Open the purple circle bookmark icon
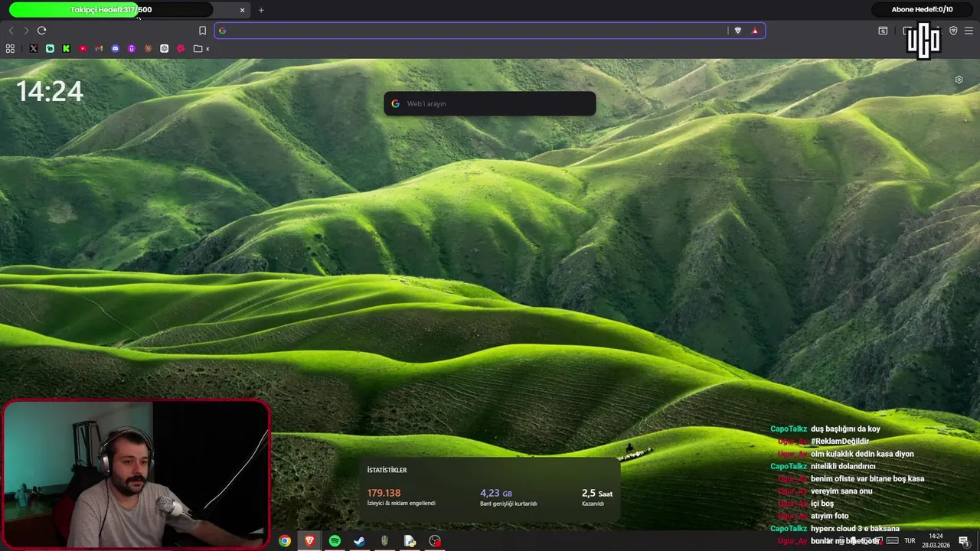The image size is (980, 551). point(132,48)
